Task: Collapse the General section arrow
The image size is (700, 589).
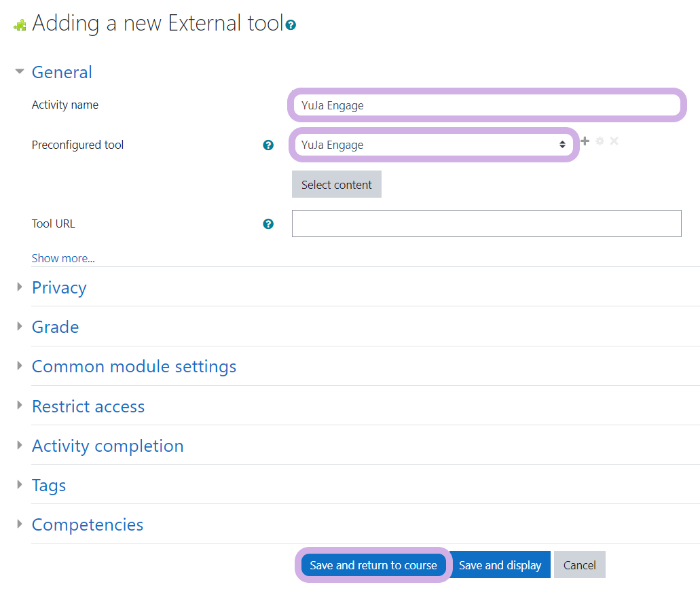Action: (x=19, y=71)
